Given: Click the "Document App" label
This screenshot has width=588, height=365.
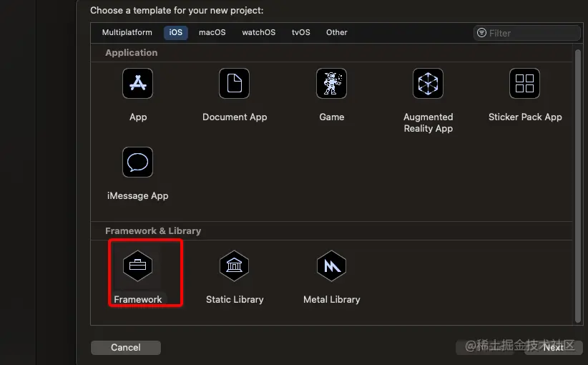Looking at the screenshot, I should [x=235, y=117].
